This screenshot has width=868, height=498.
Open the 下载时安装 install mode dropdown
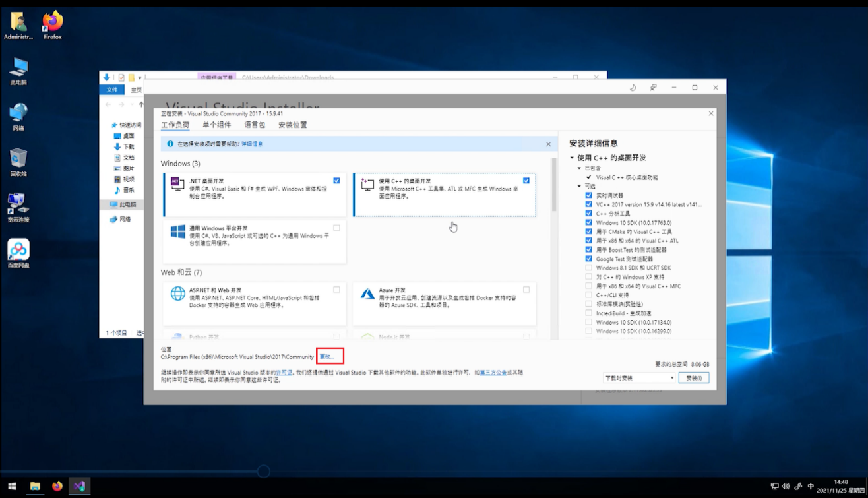tap(639, 378)
